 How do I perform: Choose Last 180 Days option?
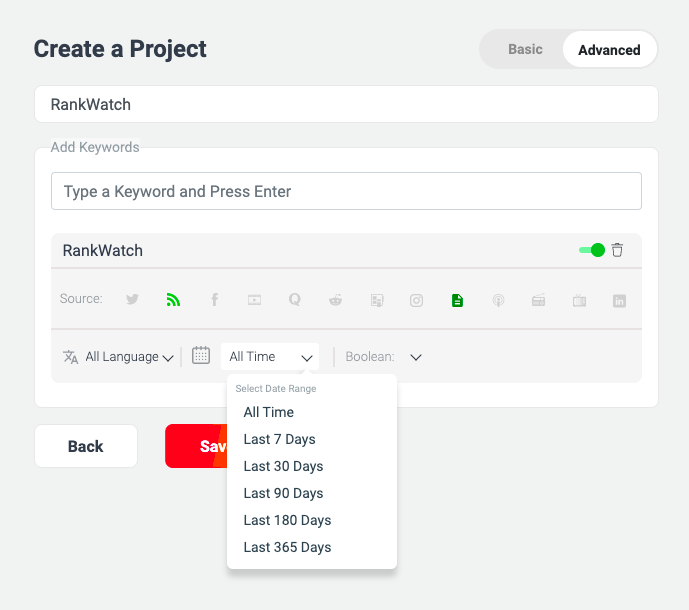[287, 520]
